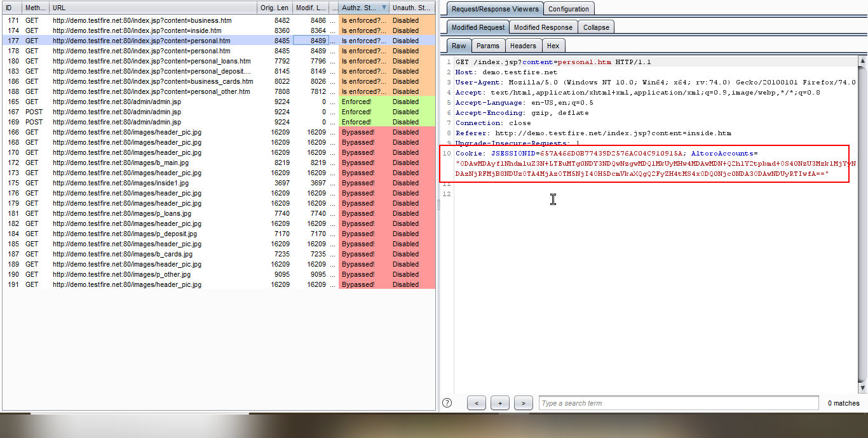This screenshot has width=868, height=438.
Task: Sort table by URL column header
Action: tap(153, 8)
